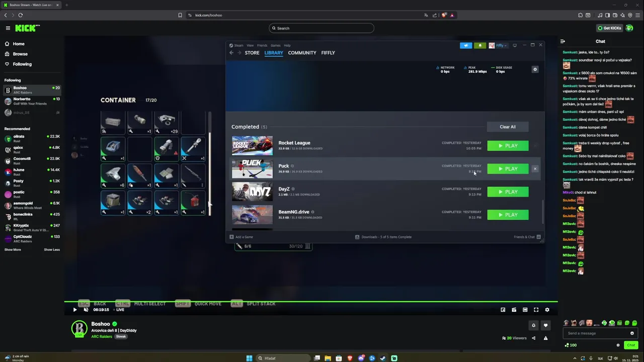Screen dimensions: 644x362
Task: Click Steam notifications bell icon
Action: (x=479, y=45)
